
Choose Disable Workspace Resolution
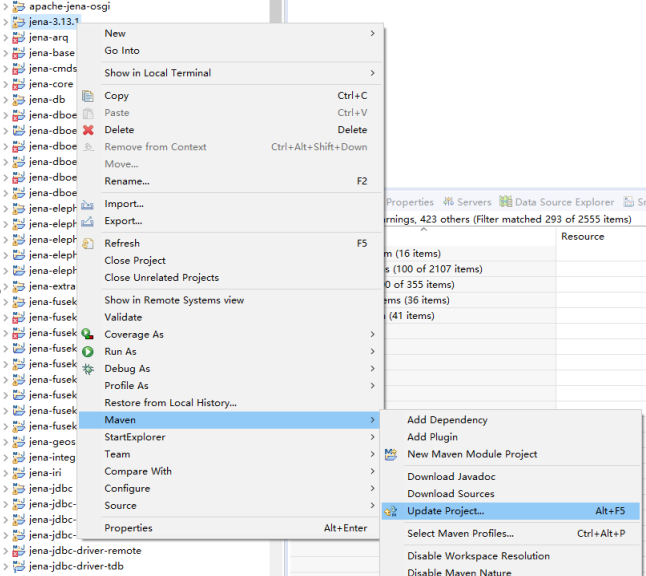tap(511, 556)
